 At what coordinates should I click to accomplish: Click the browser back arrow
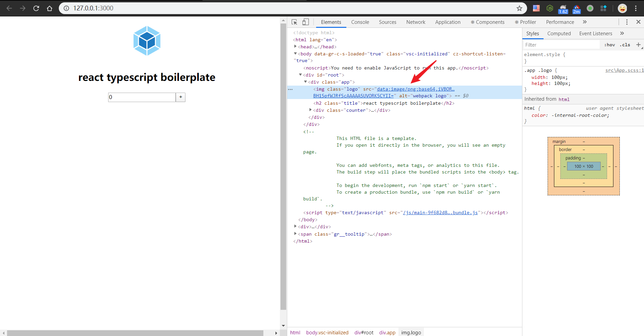[9, 8]
